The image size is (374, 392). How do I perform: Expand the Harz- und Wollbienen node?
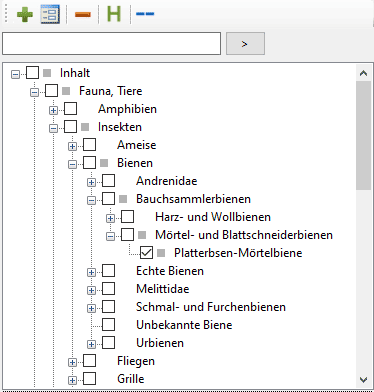pyautogui.click(x=110, y=218)
